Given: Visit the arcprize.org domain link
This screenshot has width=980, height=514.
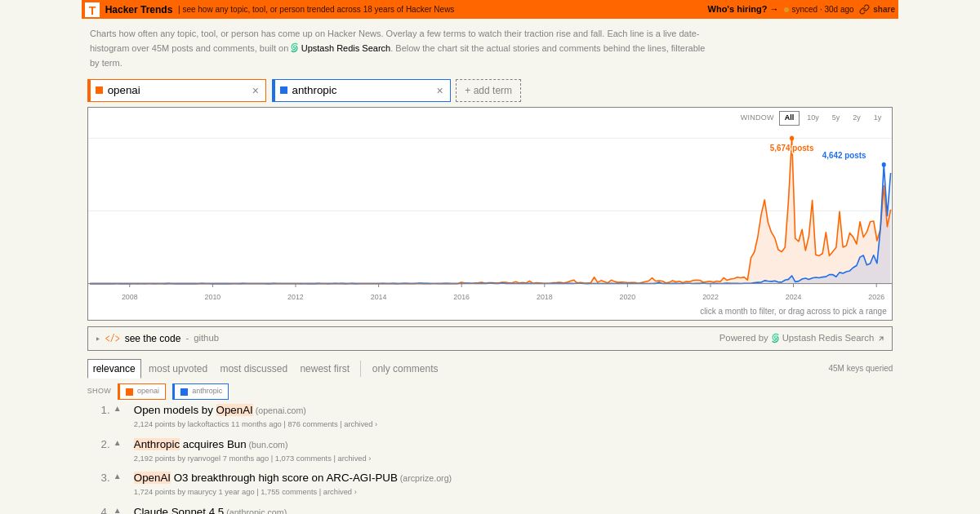Looking at the screenshot, I should click(x=426, y=478).
